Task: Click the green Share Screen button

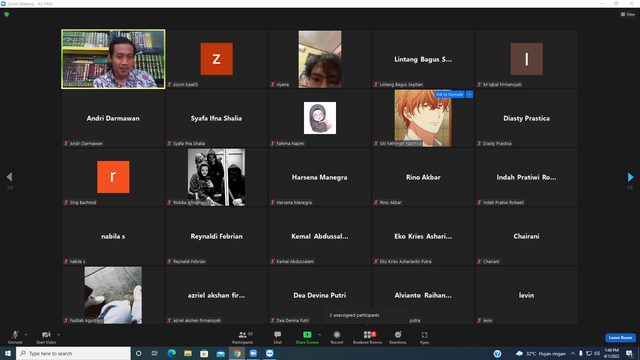Action: coord(307,337)
